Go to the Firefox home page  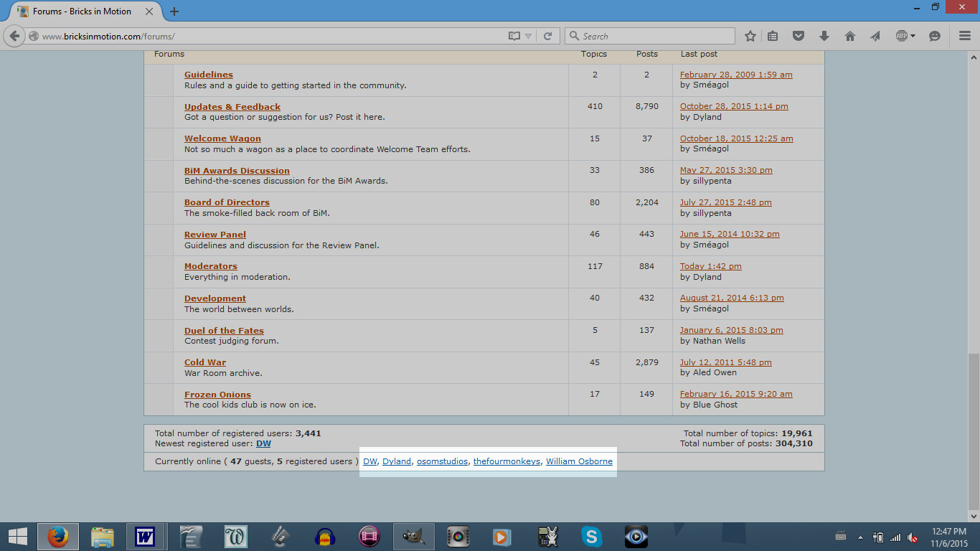pos(850,36)
